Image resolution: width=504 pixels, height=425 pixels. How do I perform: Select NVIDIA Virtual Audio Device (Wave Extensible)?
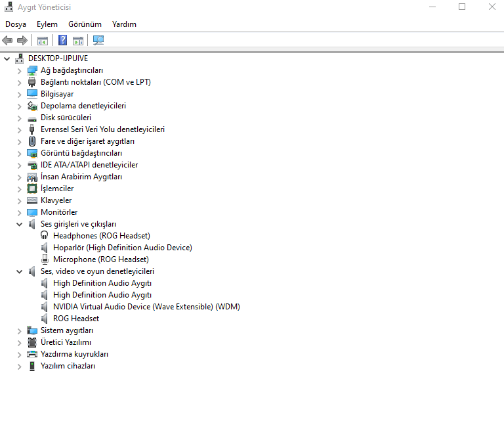pos(146,307)
